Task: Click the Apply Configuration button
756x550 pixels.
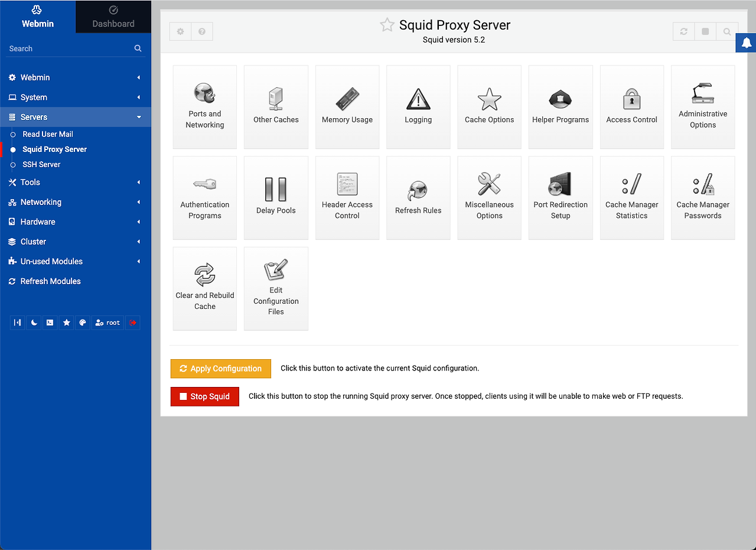Action: coord(221,369)
